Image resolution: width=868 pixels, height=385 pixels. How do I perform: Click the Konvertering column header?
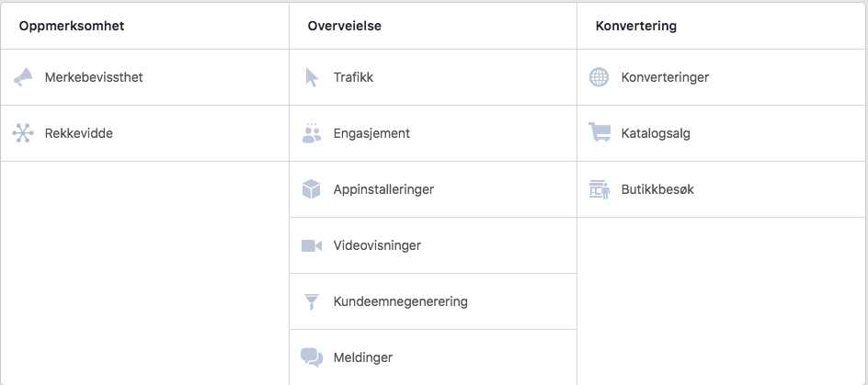pos(636,26)
